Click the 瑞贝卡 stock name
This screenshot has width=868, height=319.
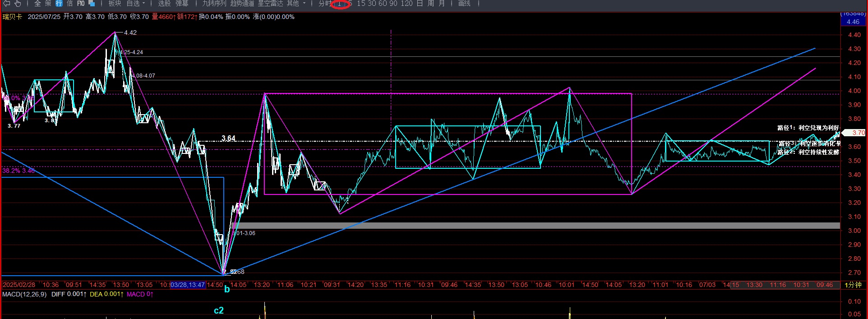(x=12, y=17)
